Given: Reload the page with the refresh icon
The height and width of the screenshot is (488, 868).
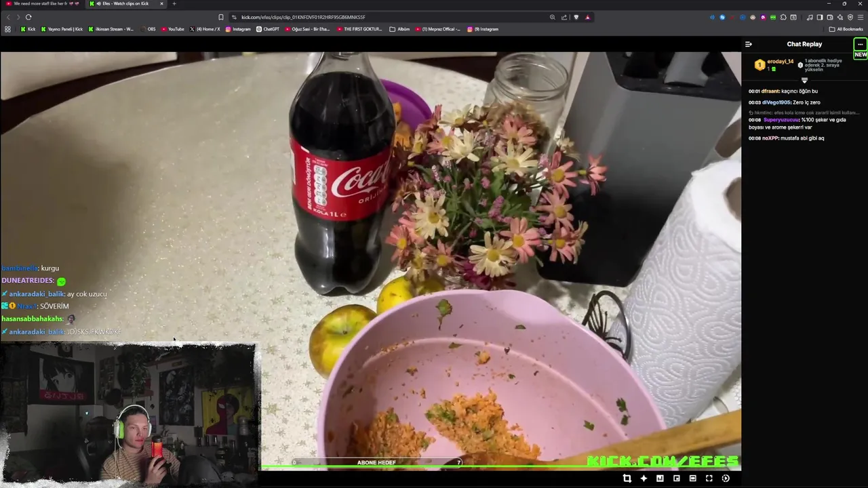Looking at the screenshot, I should tap(28, 17).
